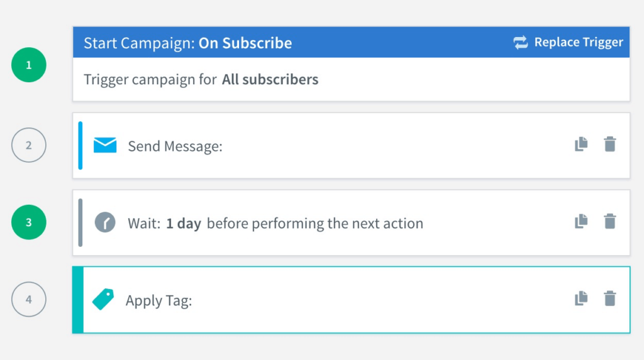Screen dimensions: 644x360
Task: Select the step 4 circle marker
Action: 29,299
